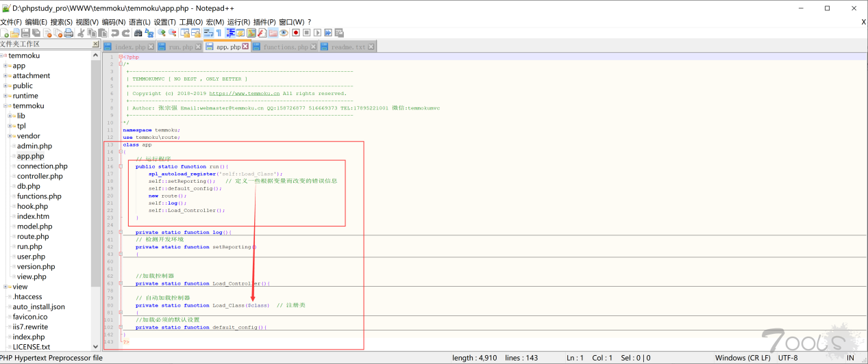Start macro recording with the red dot
The image size is (868, 364).
click(x=296, y=33)
